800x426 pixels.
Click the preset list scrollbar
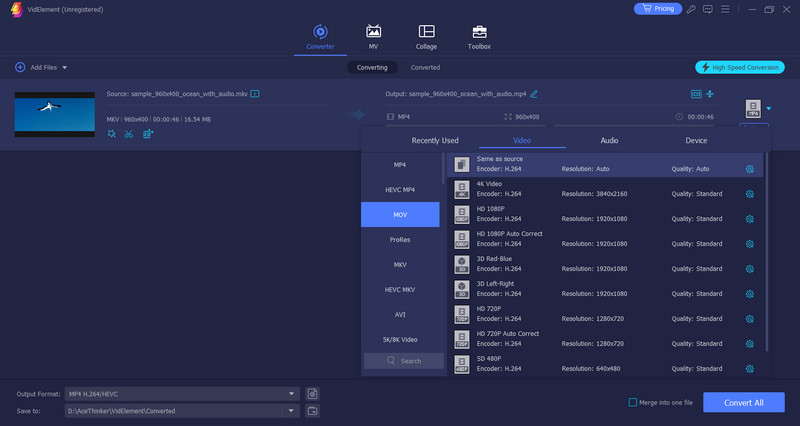point(767,252)
